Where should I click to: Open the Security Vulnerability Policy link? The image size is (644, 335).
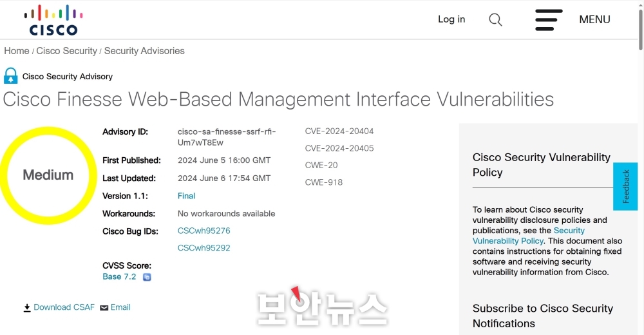pyautogui.click(x=528, y=236)
